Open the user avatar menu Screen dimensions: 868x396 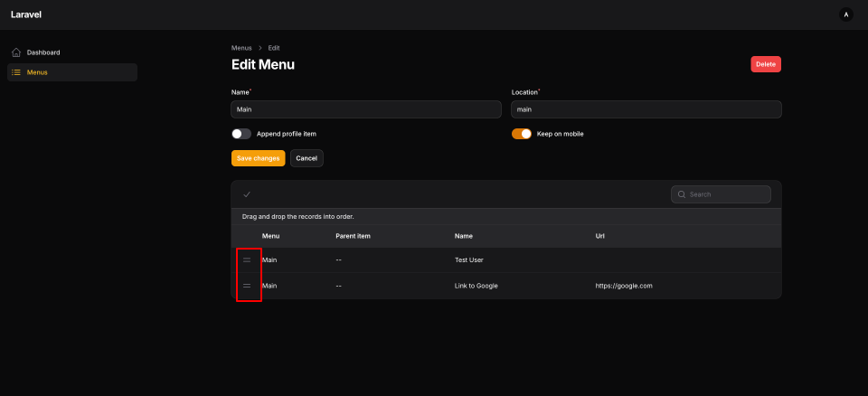845,14
